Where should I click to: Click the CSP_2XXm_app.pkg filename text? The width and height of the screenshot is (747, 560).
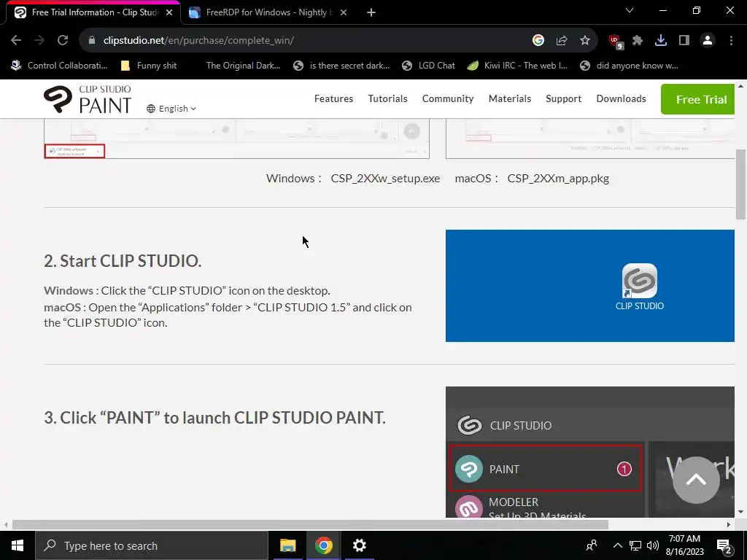coord(558,179)
